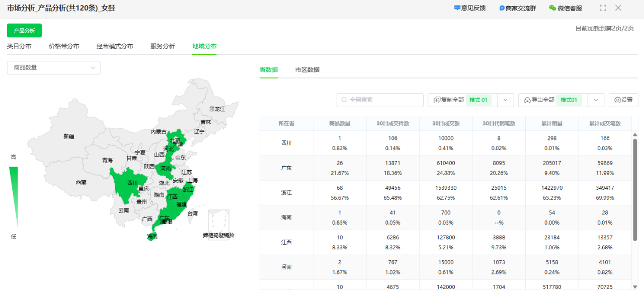
Task: Expand the arrow beside 复制全部
Action: pyautogui.click(x=506, y=100)
